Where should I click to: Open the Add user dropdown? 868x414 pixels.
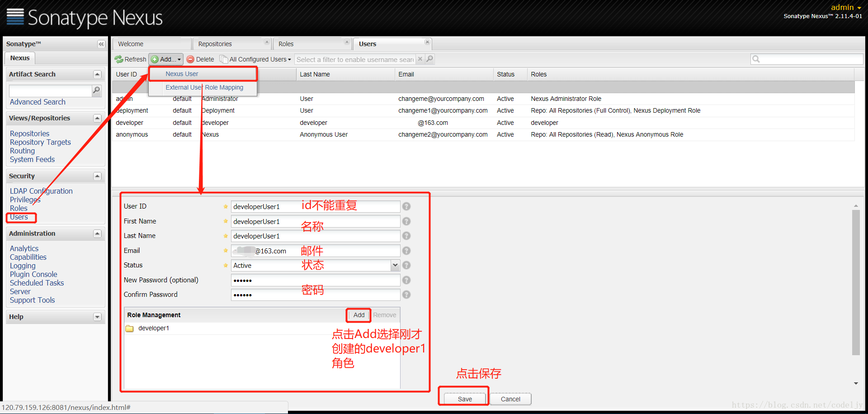(166, 59)
